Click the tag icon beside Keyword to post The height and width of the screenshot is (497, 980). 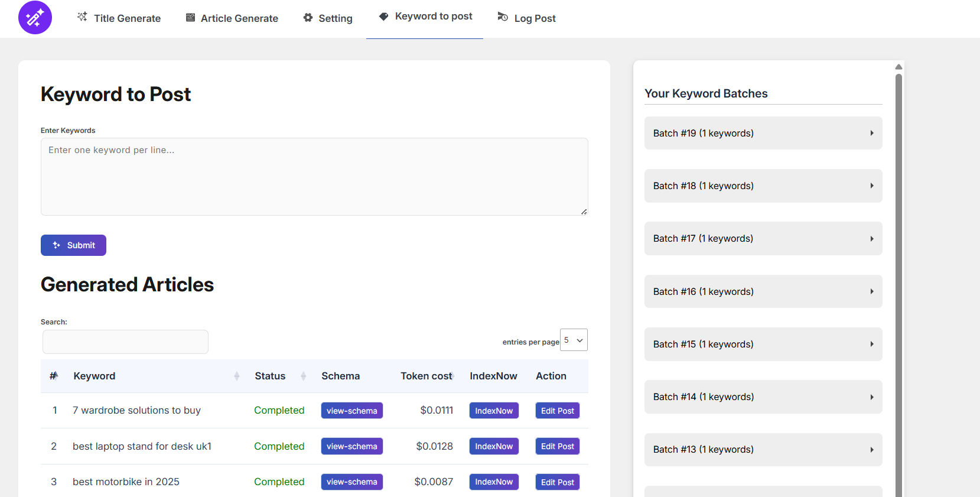[383, 17]
